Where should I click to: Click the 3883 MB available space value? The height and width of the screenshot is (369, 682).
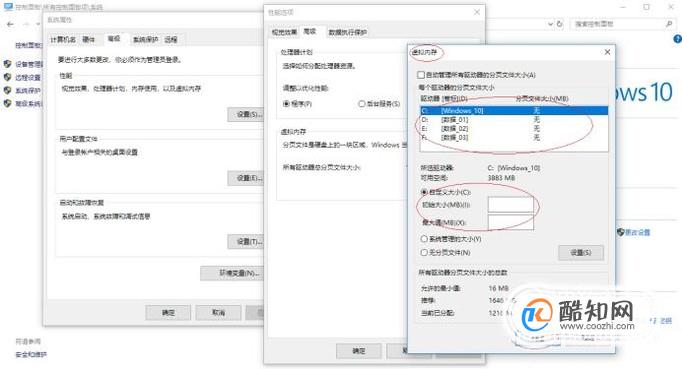tap(501, 178)
